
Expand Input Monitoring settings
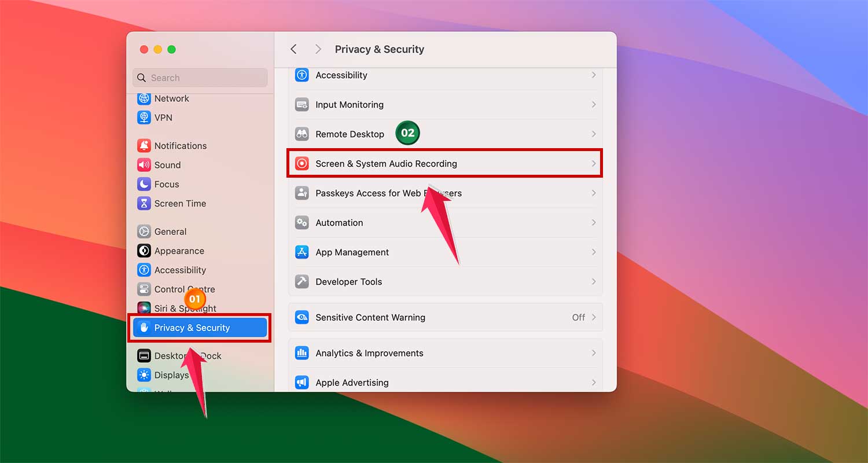[x=594, y=105]
